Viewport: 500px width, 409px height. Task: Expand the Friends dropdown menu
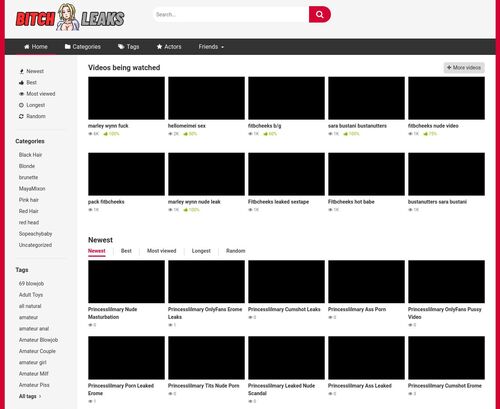211,47
